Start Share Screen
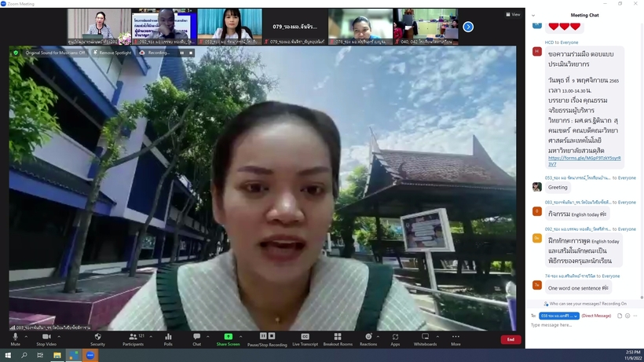644x362 pixels. (228, 339)
